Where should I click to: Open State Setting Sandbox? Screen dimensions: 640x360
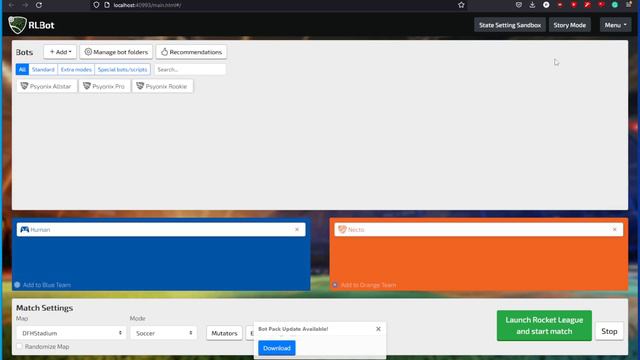tap(510, 25)
